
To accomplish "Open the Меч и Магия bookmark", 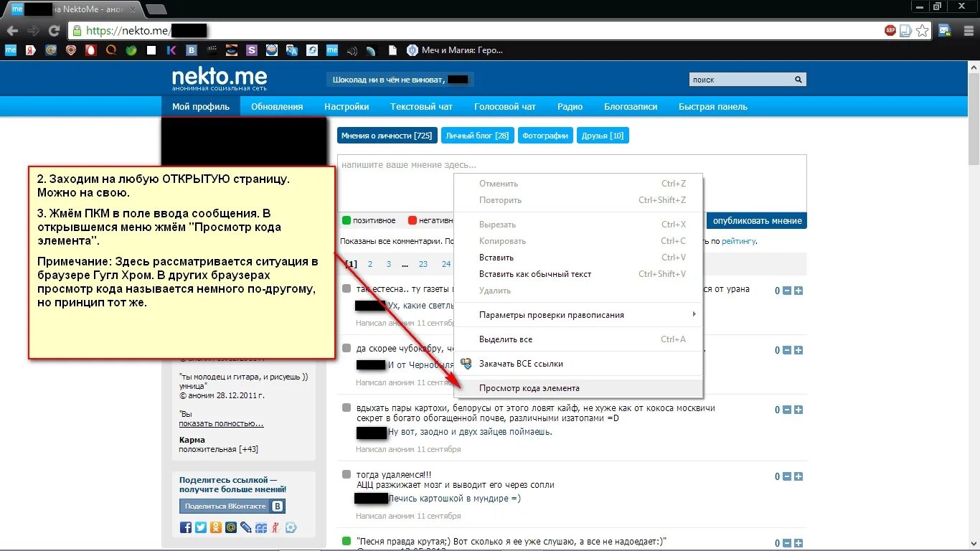I will 455,50.
